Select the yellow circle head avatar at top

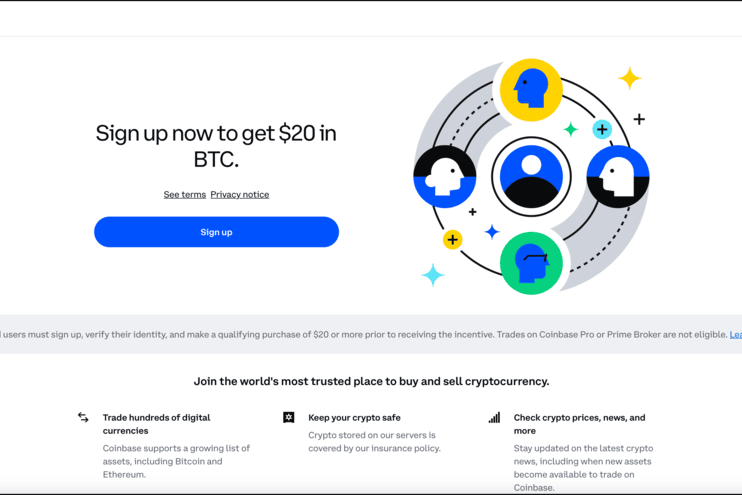531,90
